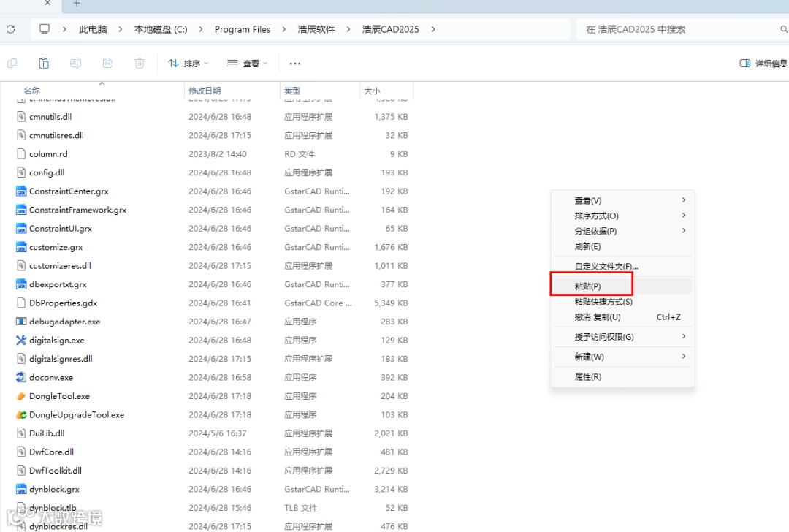
Task: Click the delete trash icon in toolbar
Action: 140,64
